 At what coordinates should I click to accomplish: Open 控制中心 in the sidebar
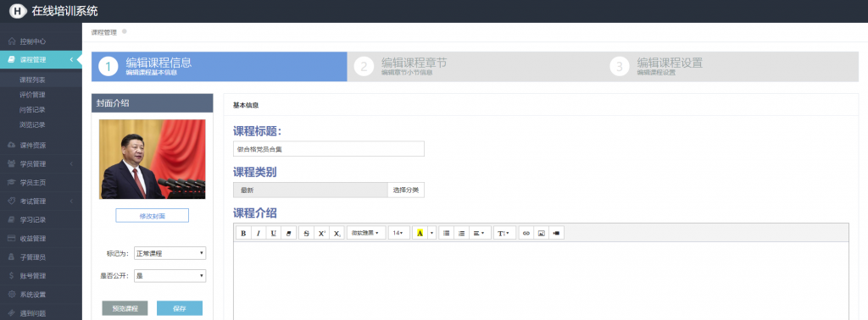(x=41, y=41)
